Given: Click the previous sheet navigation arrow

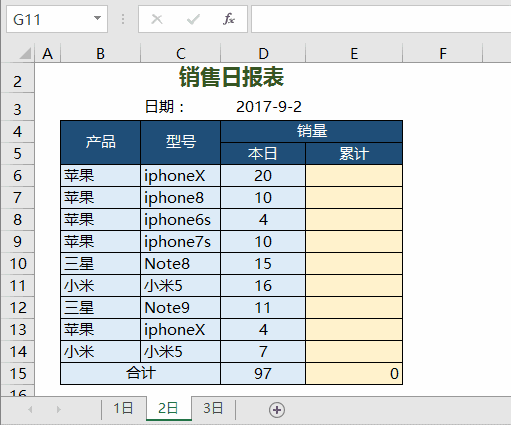Looking at the screenshot, I should pyautogui.click(x=30, y=409).
